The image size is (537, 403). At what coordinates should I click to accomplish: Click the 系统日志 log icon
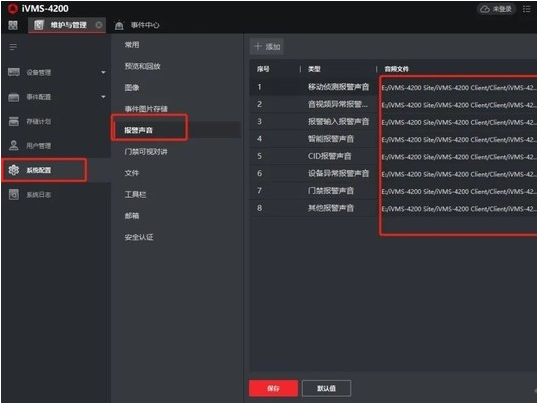click(x=14, y=194)
